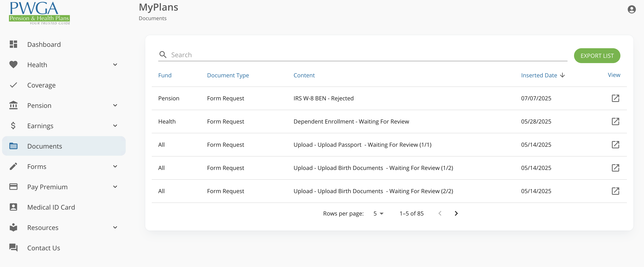The image size is (644, 267).
Task: Click the 05/28/2025 date cell
Action: point(536,121)
